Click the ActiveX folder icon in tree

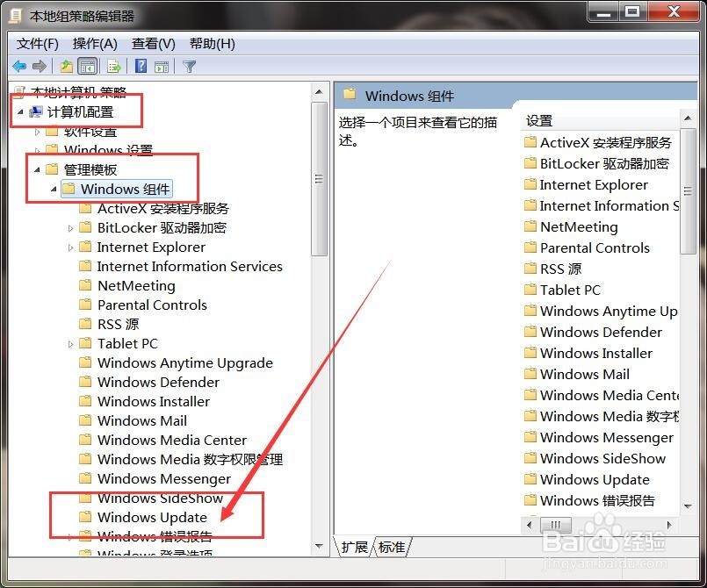[x=85, y=208]
